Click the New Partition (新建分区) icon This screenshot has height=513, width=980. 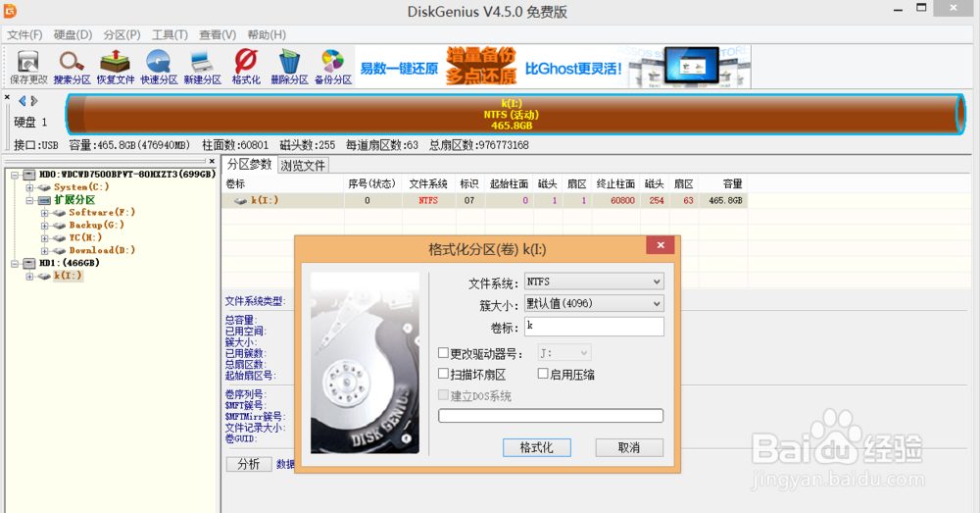[x=203, y=67]
